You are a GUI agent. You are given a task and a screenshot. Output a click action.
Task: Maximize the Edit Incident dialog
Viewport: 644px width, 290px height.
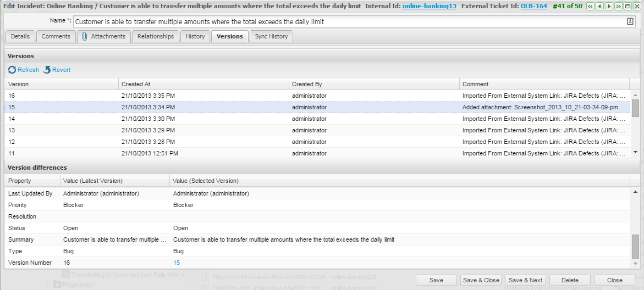coord(628,7)
